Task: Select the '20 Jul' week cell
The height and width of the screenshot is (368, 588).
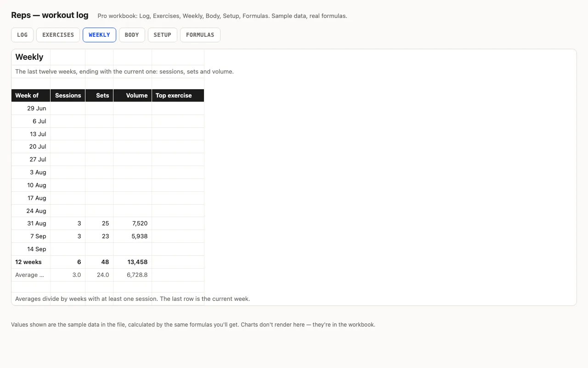Action: click(31, 147)
